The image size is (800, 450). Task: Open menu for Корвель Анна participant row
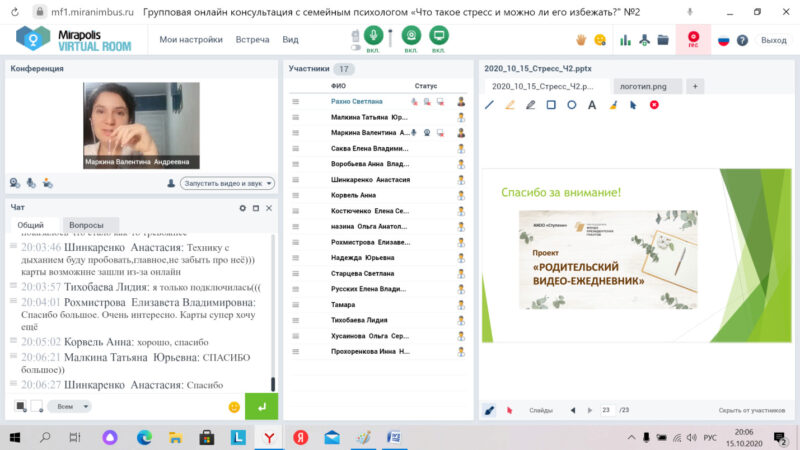tap(295, 195)
